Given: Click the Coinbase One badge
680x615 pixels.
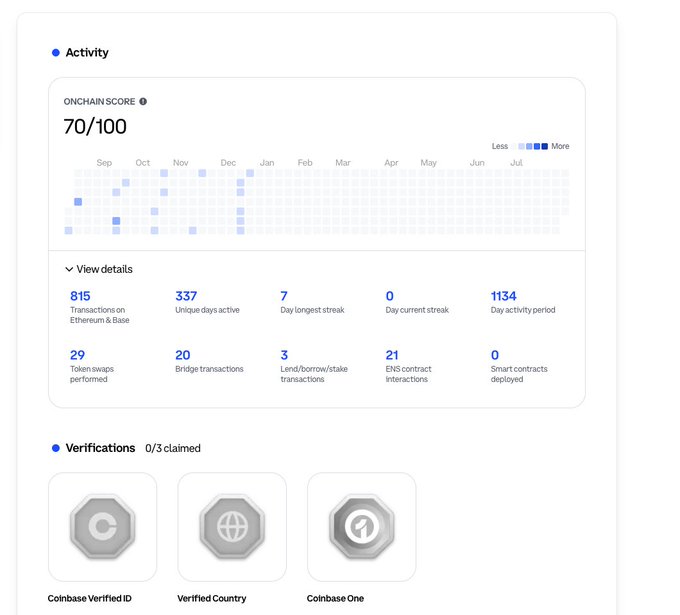Looking at the screenshot, I should 362,527.
